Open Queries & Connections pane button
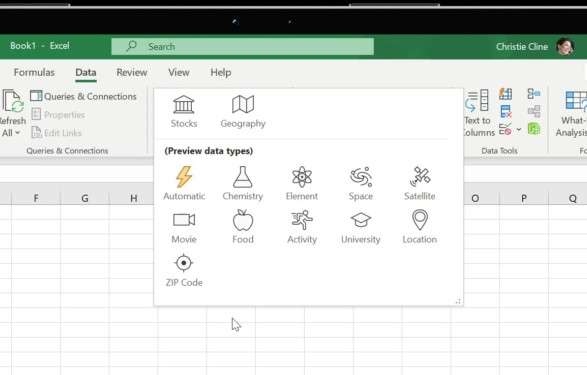 click(83, 96)
